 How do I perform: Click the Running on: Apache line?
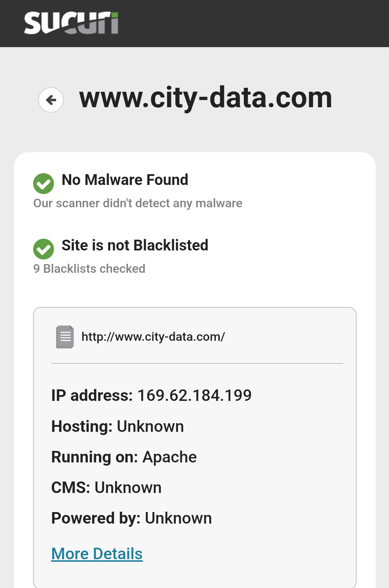(x=124, y=457)
